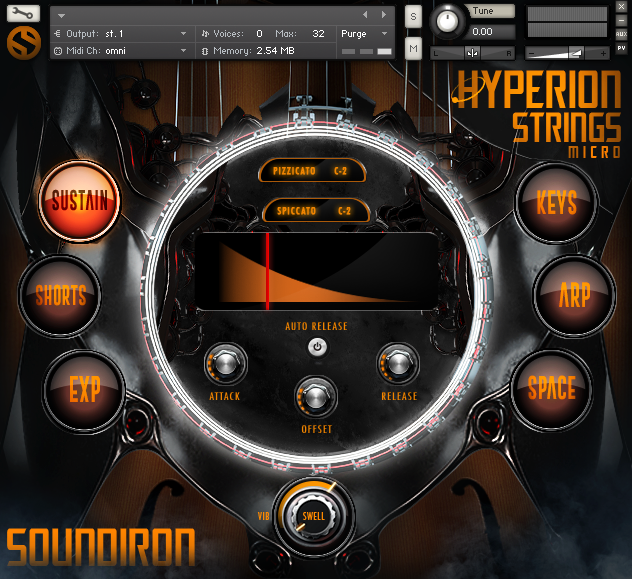632x579 pixels.
Task: Click the VIB label near swell knob
Action: pos(264,516)
